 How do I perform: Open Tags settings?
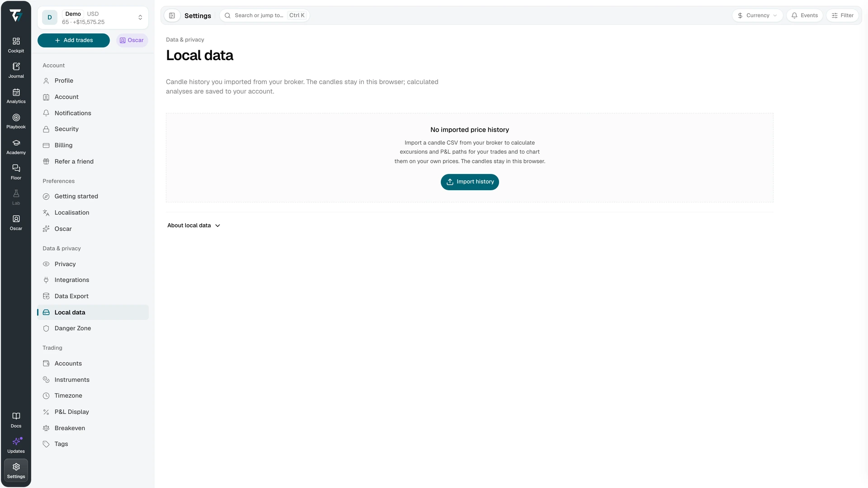point(93,444)
